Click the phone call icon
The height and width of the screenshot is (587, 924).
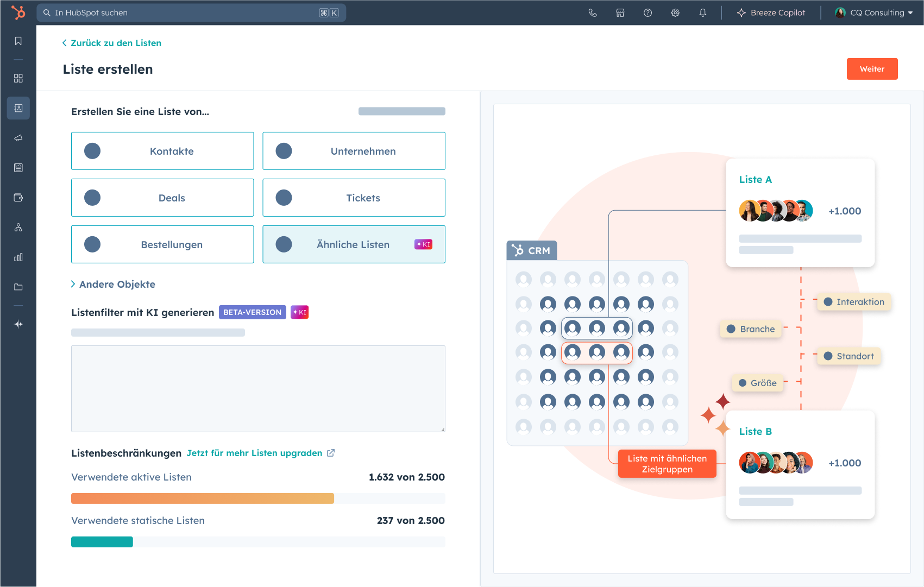pos(593,13)
